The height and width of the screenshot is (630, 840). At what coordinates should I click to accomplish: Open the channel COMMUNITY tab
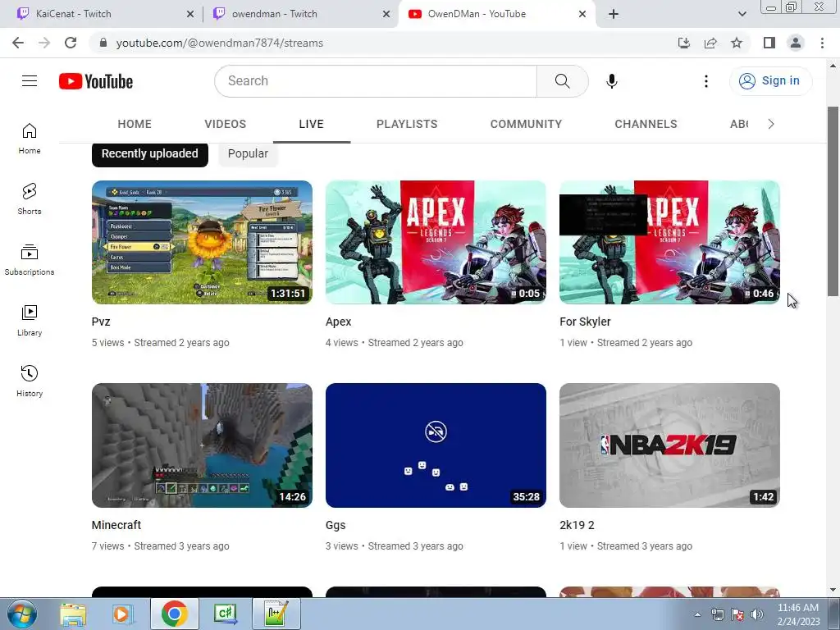point(526,125)
